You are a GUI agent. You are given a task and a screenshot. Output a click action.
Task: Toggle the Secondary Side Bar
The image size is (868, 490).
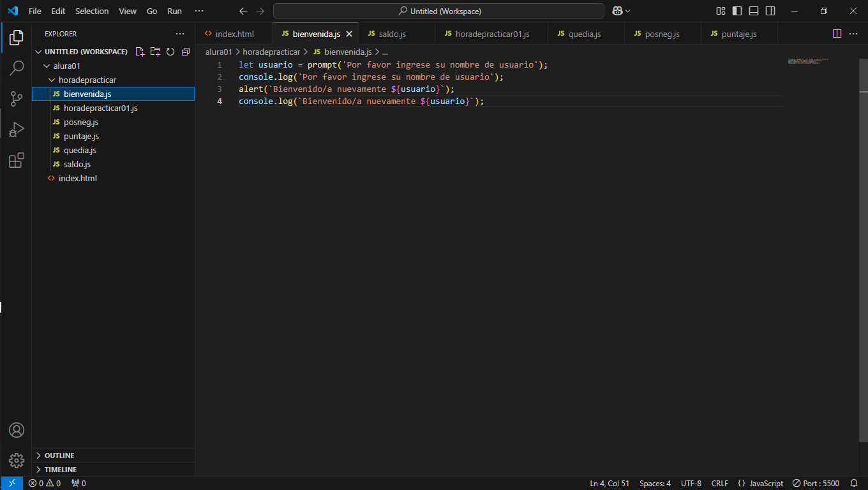(x=770, y=11)
